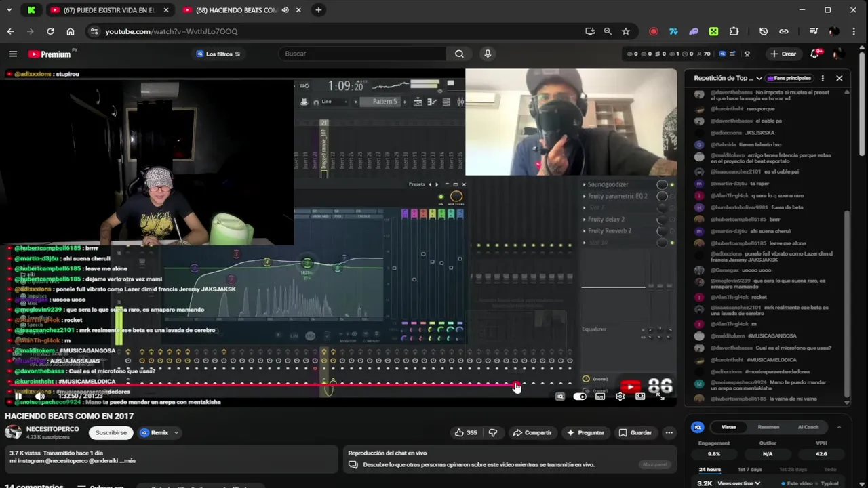Click the blue IQ logo in stats panel
Screen dimensions: 868x488
[x=697, y=427]
